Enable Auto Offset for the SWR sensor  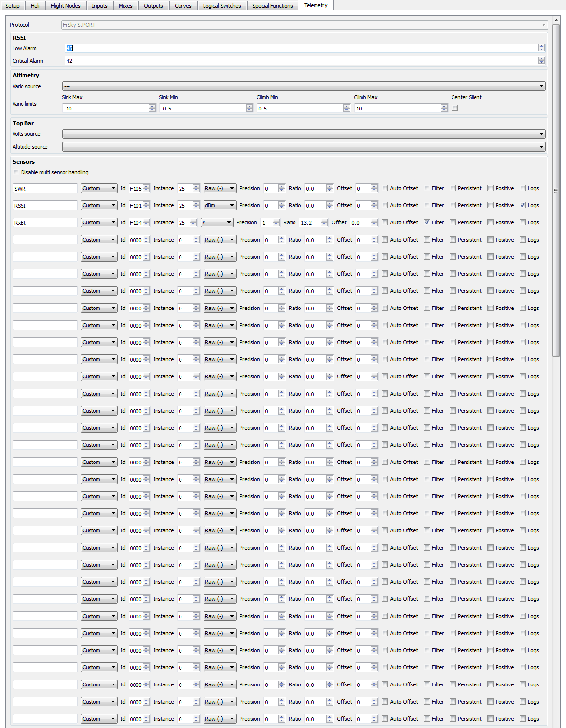(385, 188)
